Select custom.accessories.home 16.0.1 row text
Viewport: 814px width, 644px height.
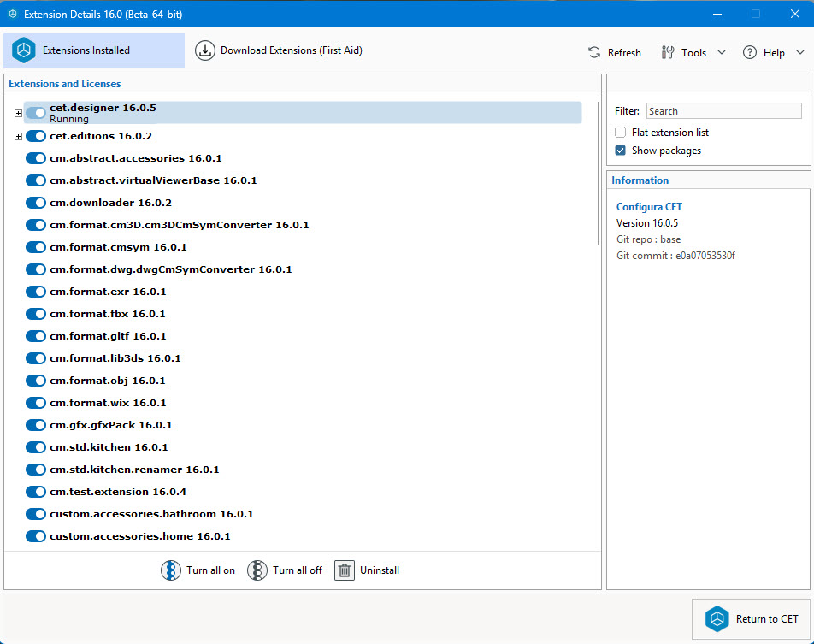click(139, 536)
